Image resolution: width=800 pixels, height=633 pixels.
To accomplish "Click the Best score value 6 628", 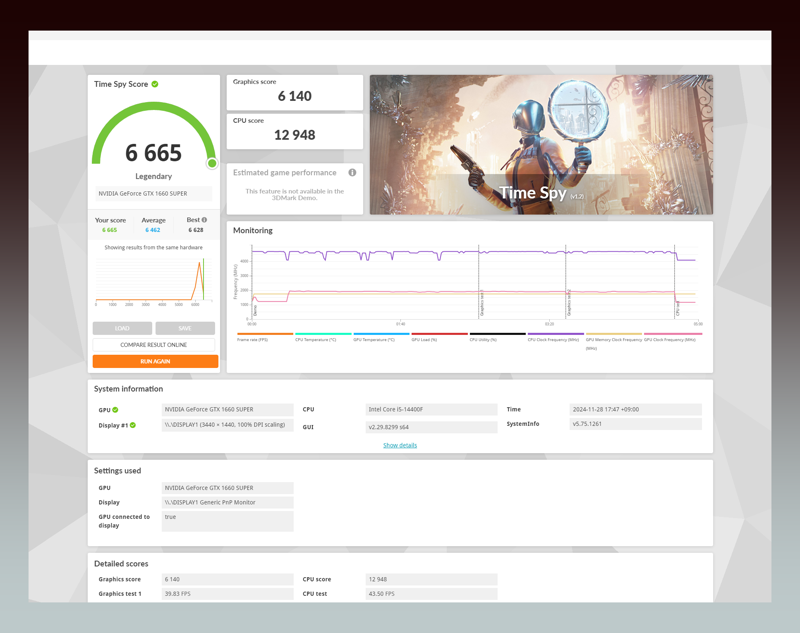I will 196,230.
